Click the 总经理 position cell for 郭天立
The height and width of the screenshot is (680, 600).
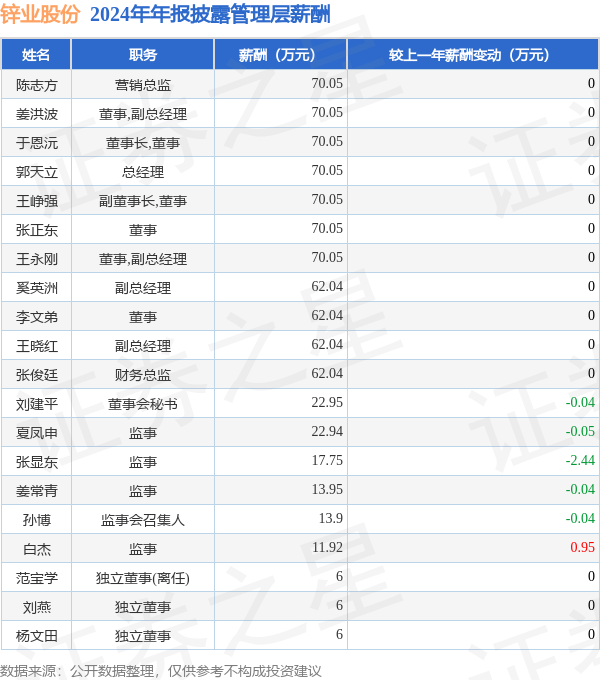pos(143,172)
